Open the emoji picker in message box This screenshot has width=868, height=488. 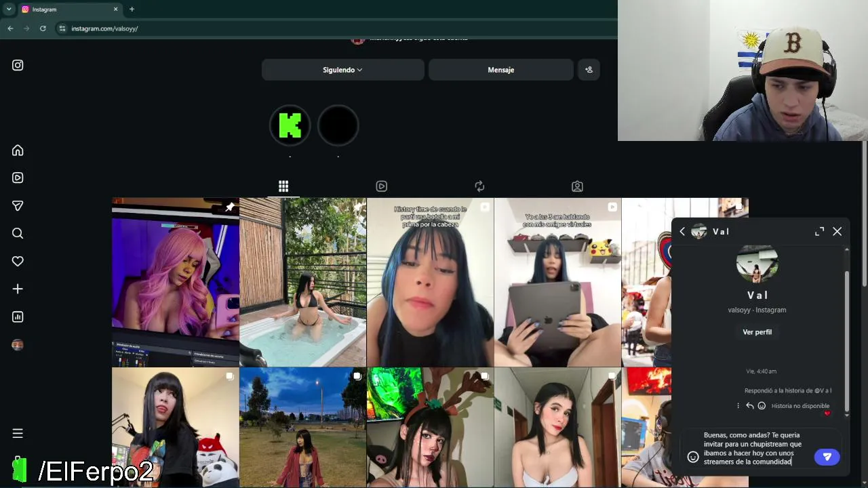(x=693, y=457)
